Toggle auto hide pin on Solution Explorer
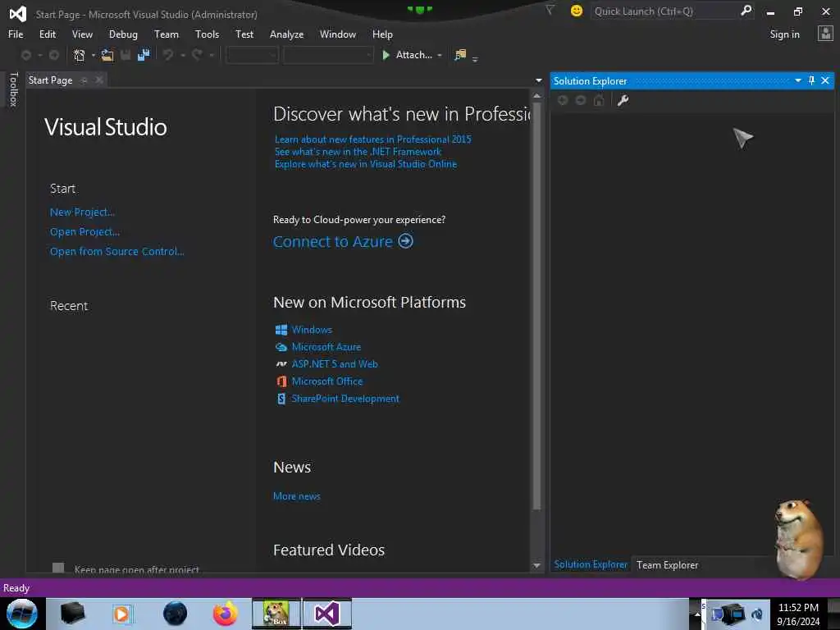The height and width of the screenshot is (630, 840). pyautogui.click(x=811, y=80)
